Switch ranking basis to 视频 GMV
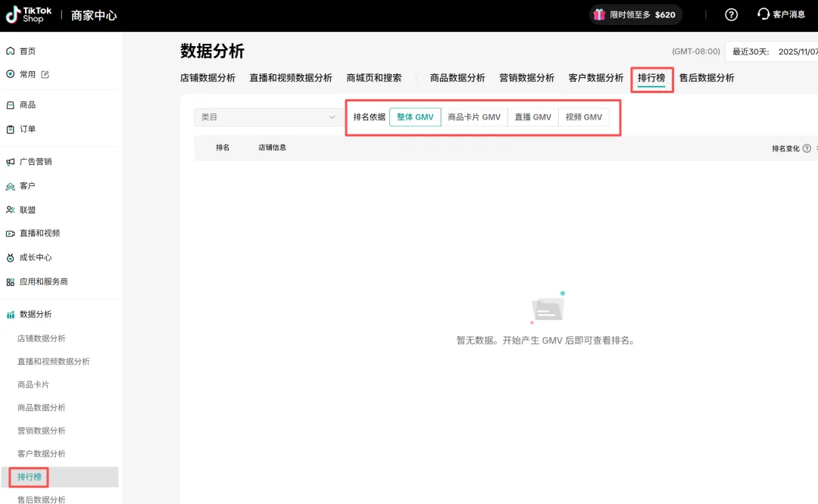The width and height of the screenshot is (818, 504). coord(583,117)
